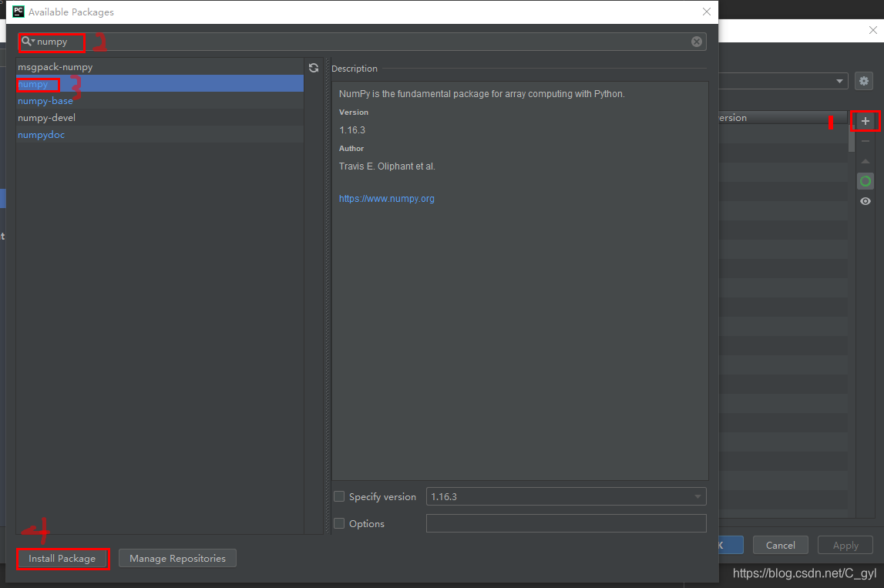Image resolution: width=884 pixels, height=588 pixels.
Task: Click the green Conda circle icon
Action: coord(866,181)
